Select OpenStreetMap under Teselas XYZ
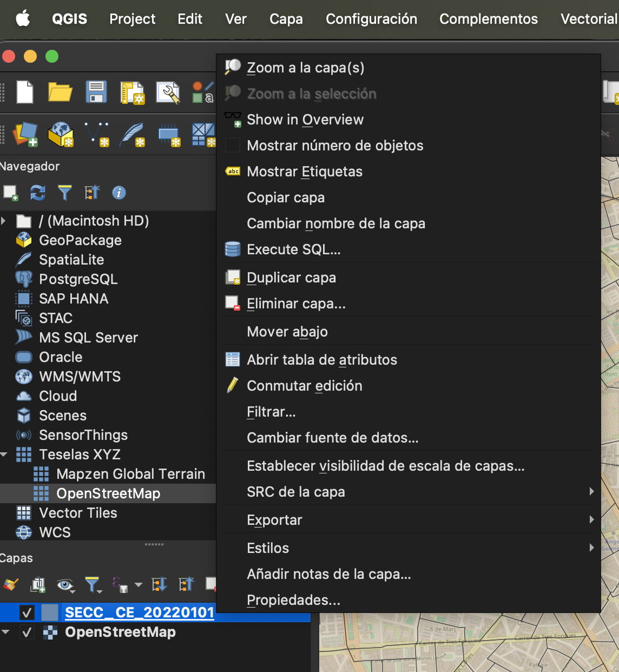Viewport: 619px width, 672px height. (108, 493)
